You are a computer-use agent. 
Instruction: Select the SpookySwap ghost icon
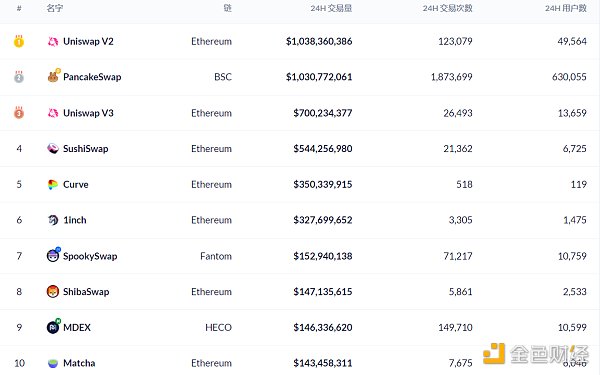(x=53, y=255)
